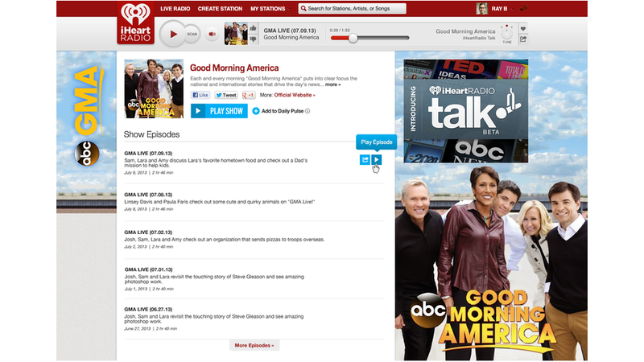Click the info icon beside Daily Pulse
This screenshot has height=362, width=644.
click(x=308, y=111)
